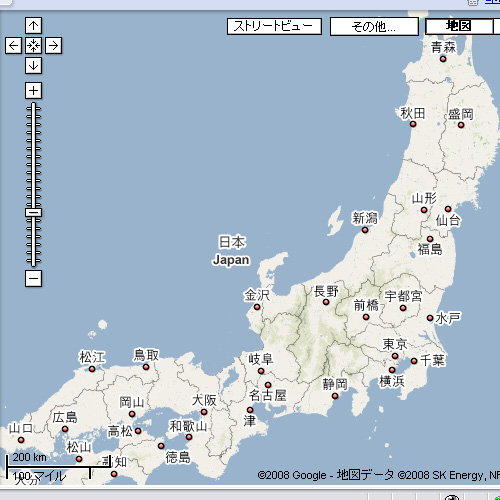Screen dimensions: 500x500
Task: Open the その他... options button
Action: pyautogui.click(x=374, y=26)
